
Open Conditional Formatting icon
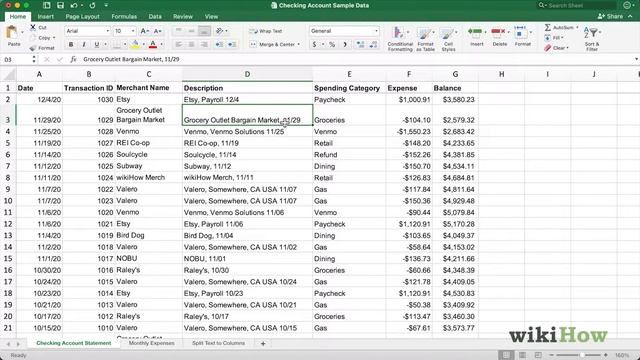(398, 33)
